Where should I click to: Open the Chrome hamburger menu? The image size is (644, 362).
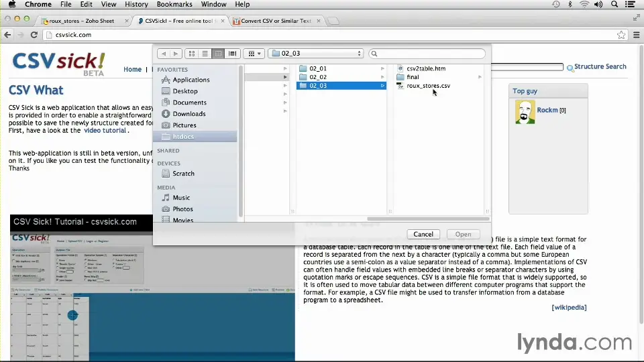coord(637,35)
